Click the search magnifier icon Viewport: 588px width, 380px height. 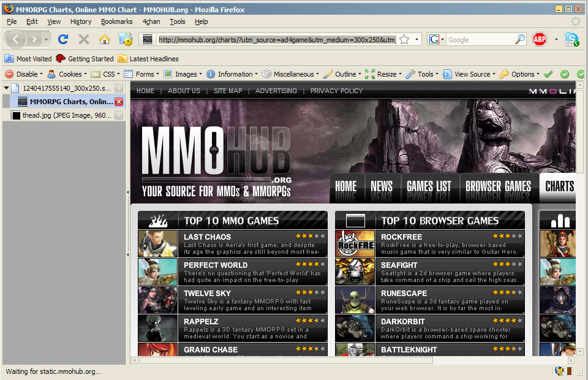pos(519,39)
